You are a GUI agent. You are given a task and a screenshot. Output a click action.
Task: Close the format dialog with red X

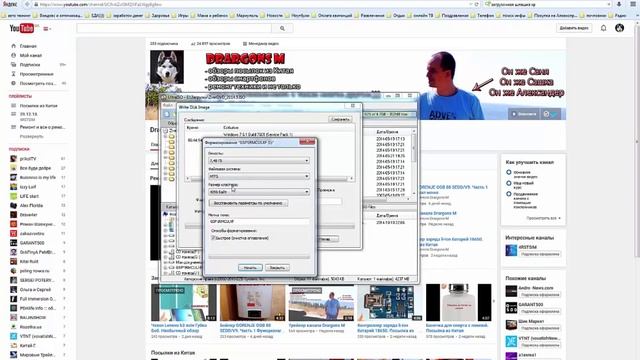[x=307, y=142]
